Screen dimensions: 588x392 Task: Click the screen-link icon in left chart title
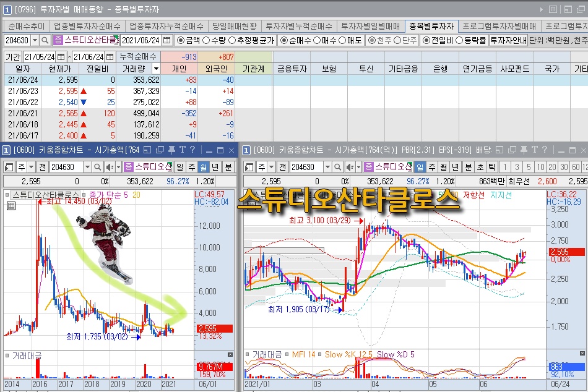click(147, 150)
